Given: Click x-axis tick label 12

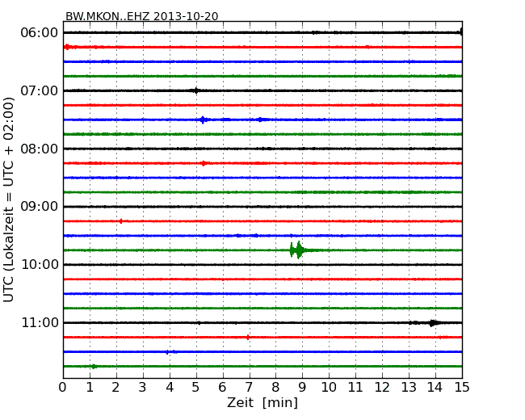Looking at the screenshot, I should tap(382, 388).
